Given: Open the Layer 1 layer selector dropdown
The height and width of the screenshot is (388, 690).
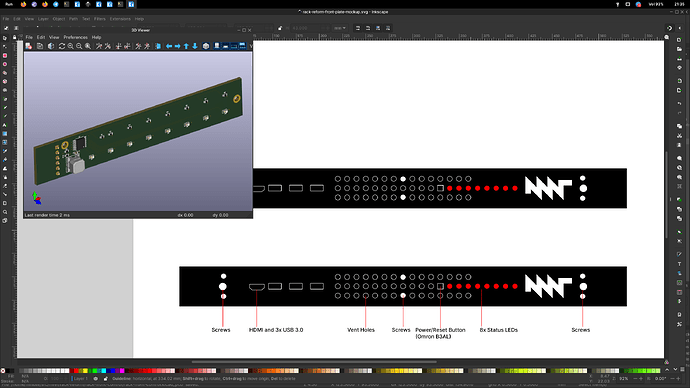Looking at the screenshot, I should click(81, 378).
